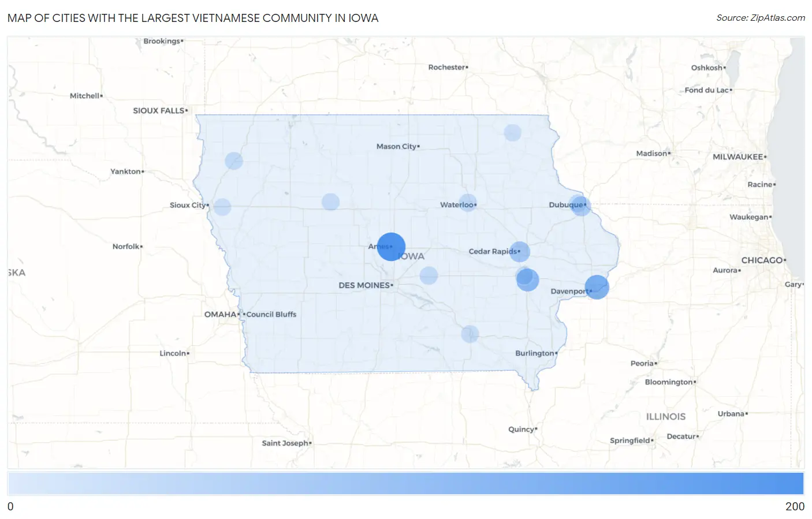Click the dark bubble marker at Davenport
812x519 pixels.
(x=597, y=287)
